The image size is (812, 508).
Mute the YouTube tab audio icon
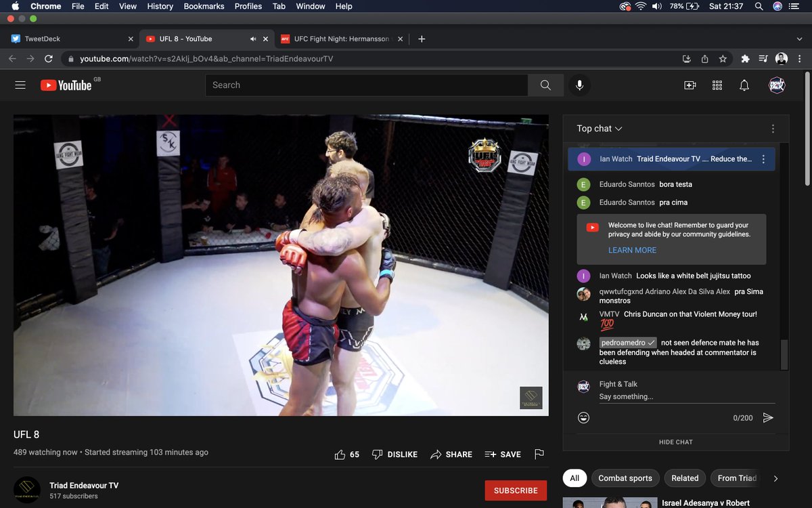(x=253, y=39)
